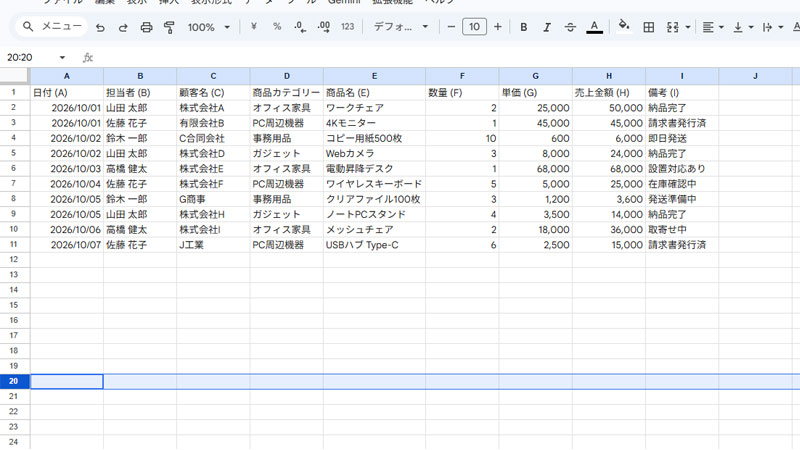Merge the selected cells
The image size is (800, 450).
[x=673, y=27]
